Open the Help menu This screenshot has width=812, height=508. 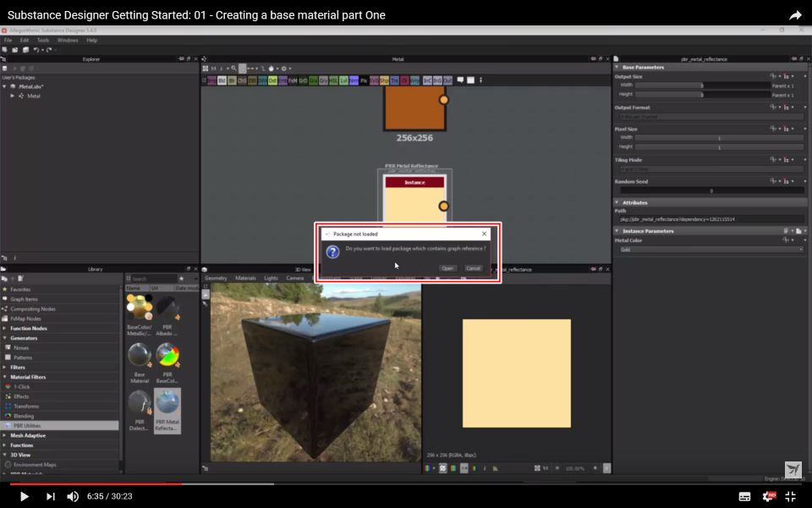[91, 41]
